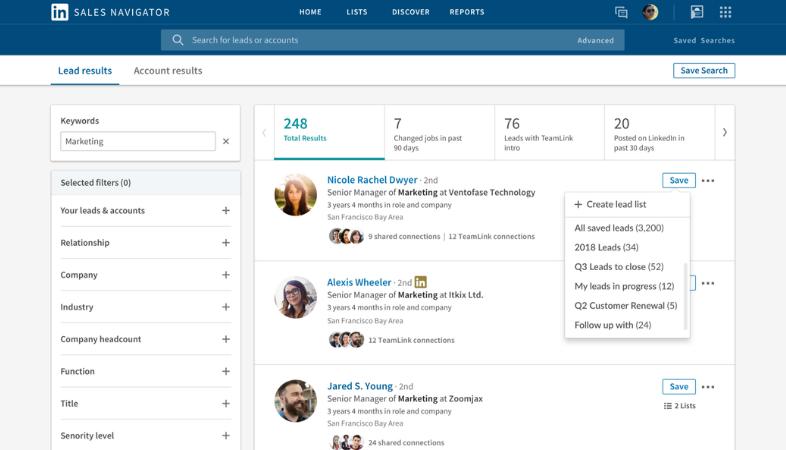The width and height of the screenshot is (786, 450).
Task: Expand the Title filter
Action: click(x=226, y=403)
